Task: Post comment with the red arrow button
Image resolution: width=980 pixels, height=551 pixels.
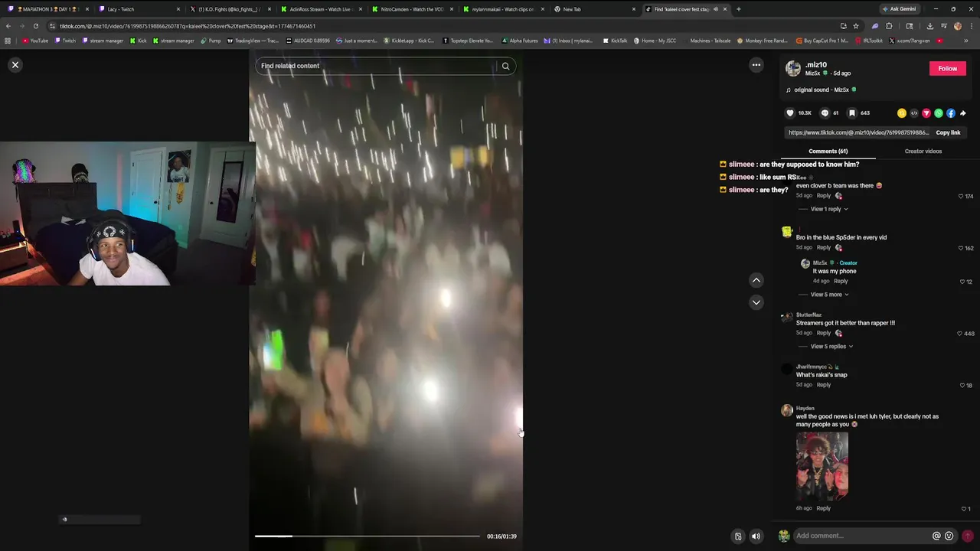Action: (x=968, y=536)
